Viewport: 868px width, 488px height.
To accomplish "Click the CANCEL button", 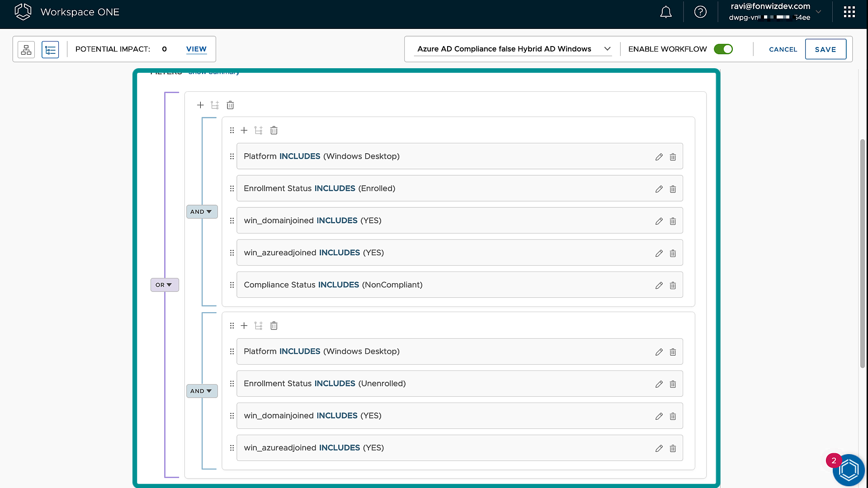I will pos(783,49).
